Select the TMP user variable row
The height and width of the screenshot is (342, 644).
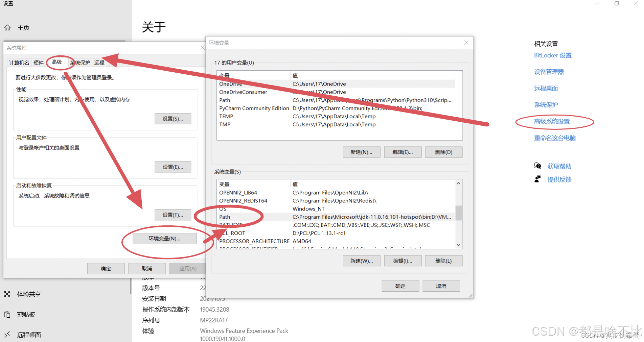pyautogui.click(x=336, y=124)
